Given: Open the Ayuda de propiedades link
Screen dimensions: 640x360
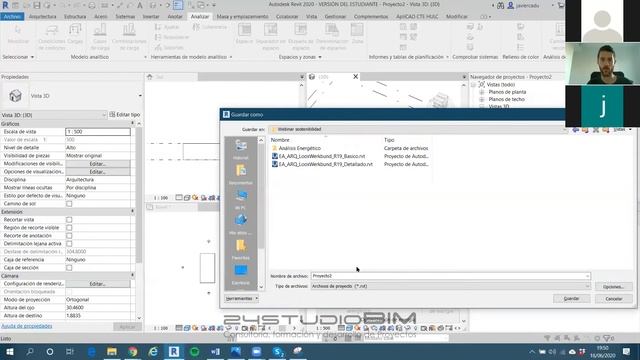Looking at the screenshot, I should [x=27, y=326].
